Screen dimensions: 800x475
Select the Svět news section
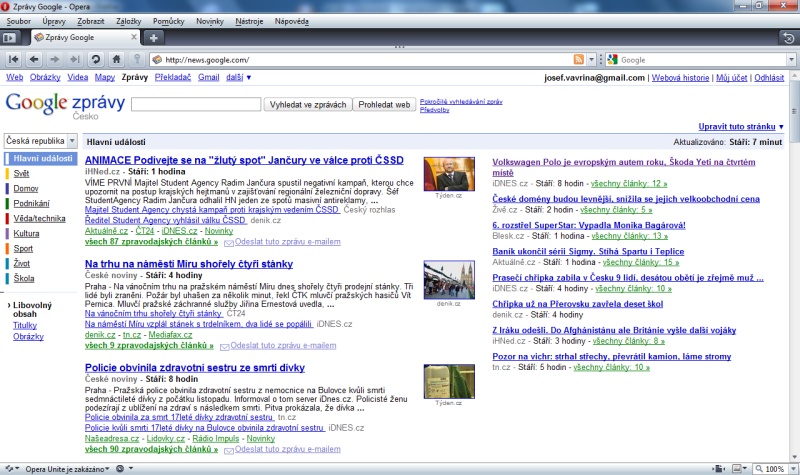[21, 173]
